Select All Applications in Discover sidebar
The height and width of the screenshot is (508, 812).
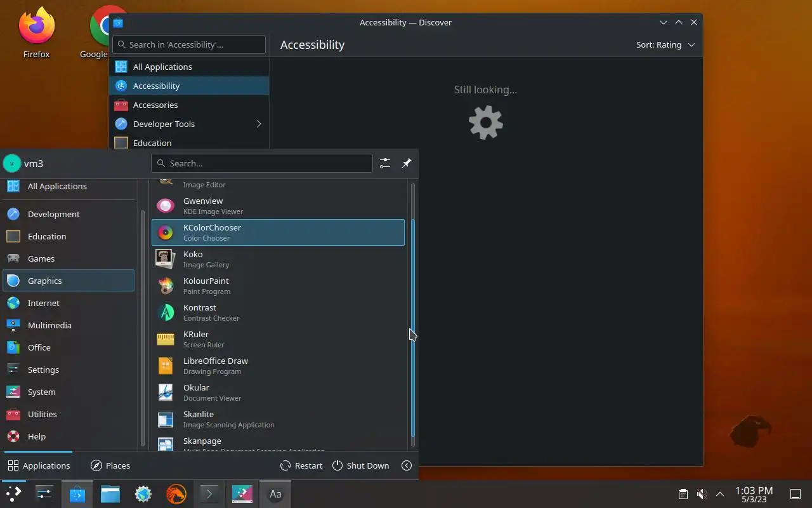tap(189, 67)
